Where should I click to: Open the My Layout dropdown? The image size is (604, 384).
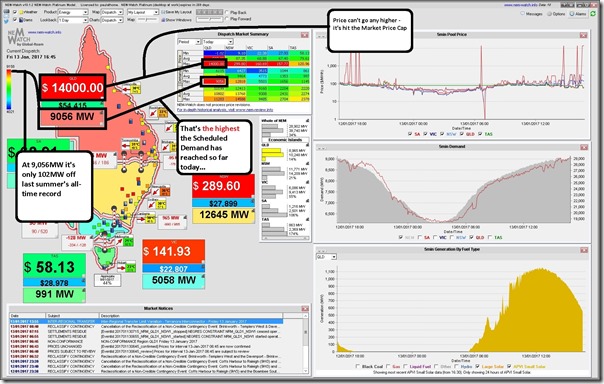click(x=143, y=12)
